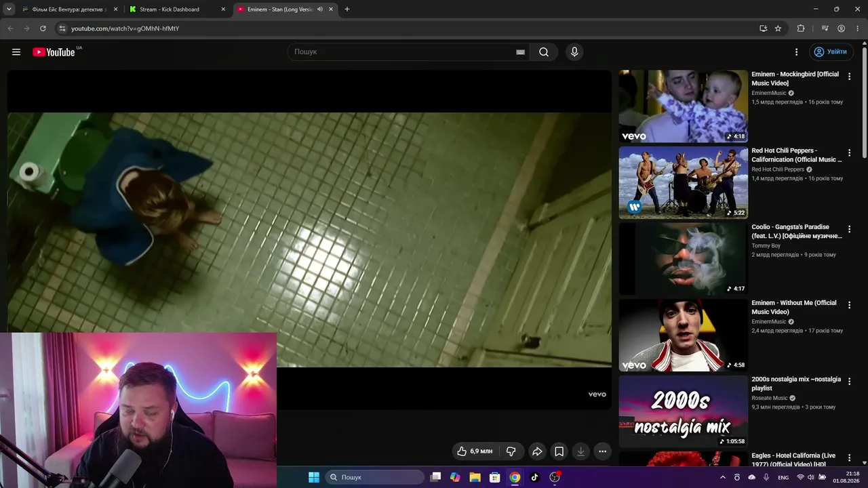Open Chrome media controls

825,28
